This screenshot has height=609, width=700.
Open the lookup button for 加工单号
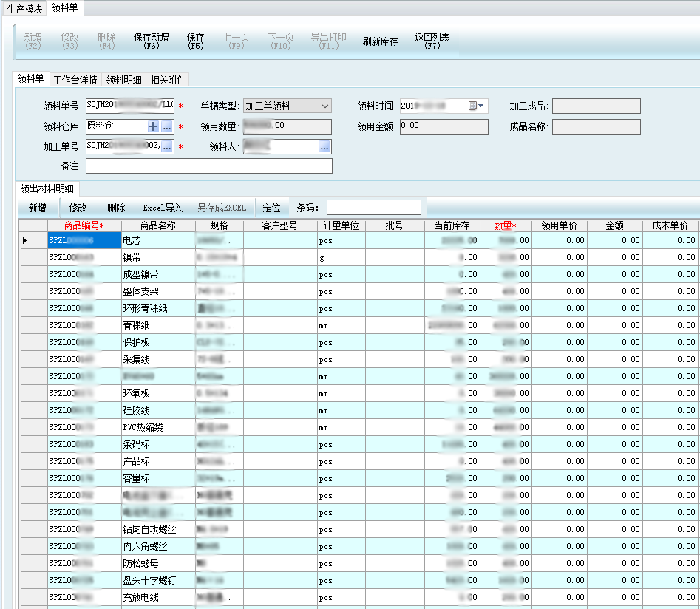coord(167,146)
